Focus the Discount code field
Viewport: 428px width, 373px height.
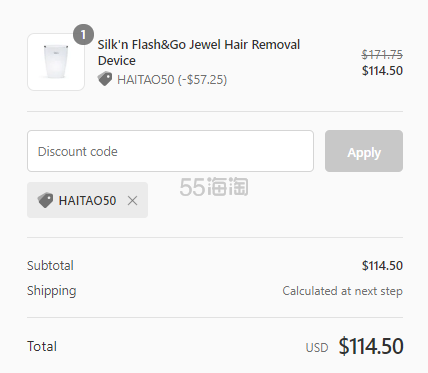170,151
